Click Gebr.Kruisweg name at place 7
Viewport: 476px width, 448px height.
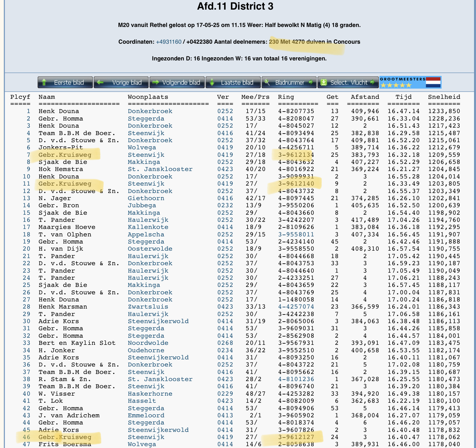[x=65, y=155]
